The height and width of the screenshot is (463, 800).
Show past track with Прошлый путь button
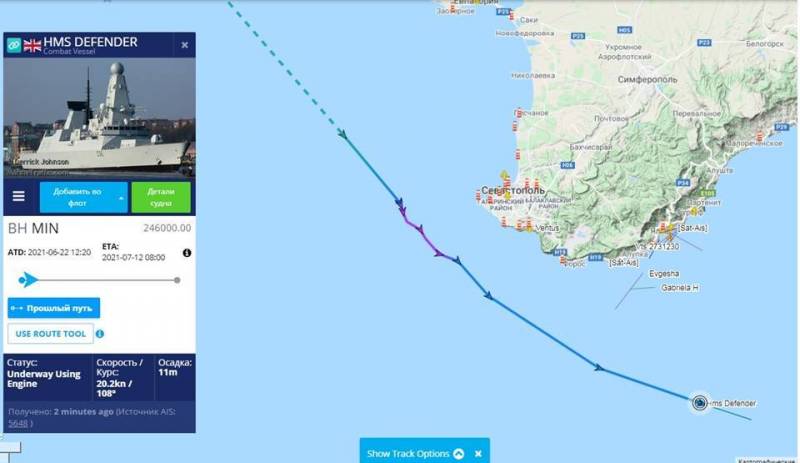point(54,308)
